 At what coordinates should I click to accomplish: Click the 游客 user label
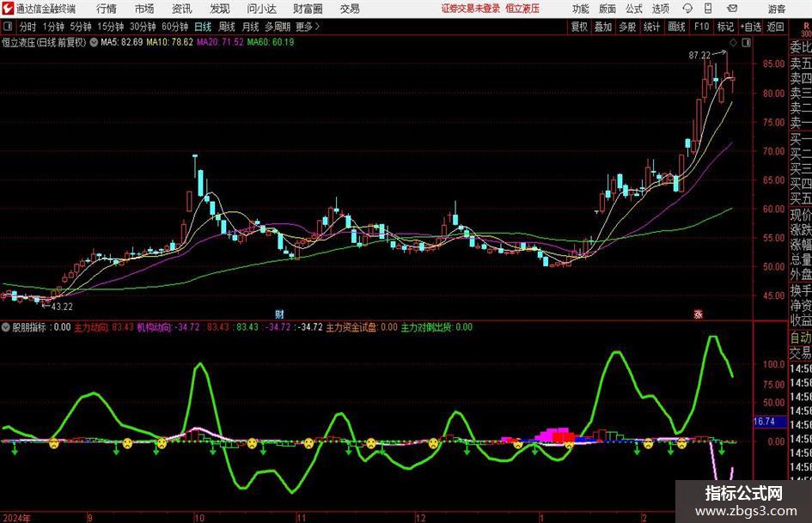[x=776, y=9]
